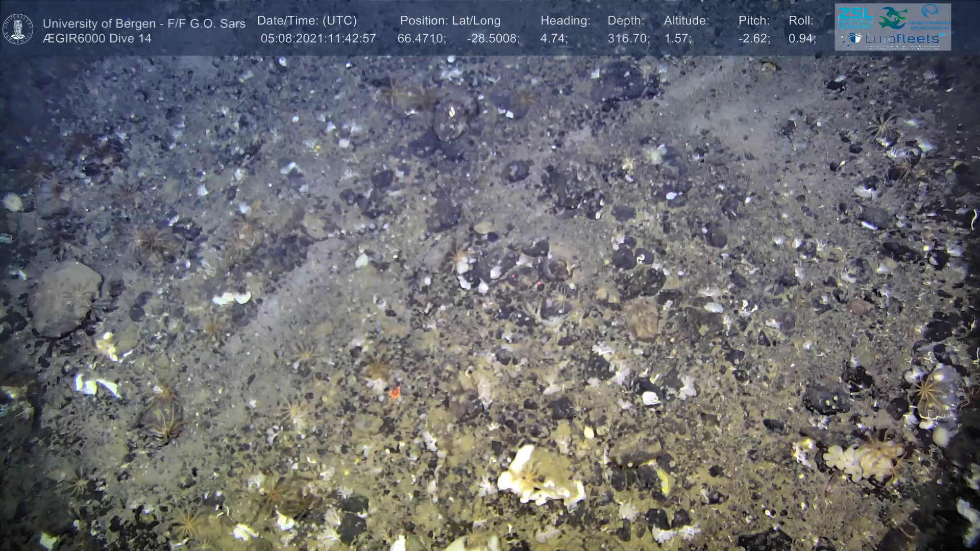Click the 'University of Bergen - F/F G.O. Sars' text
Viewport: 980px width, 551px height.
click(144, 23)
